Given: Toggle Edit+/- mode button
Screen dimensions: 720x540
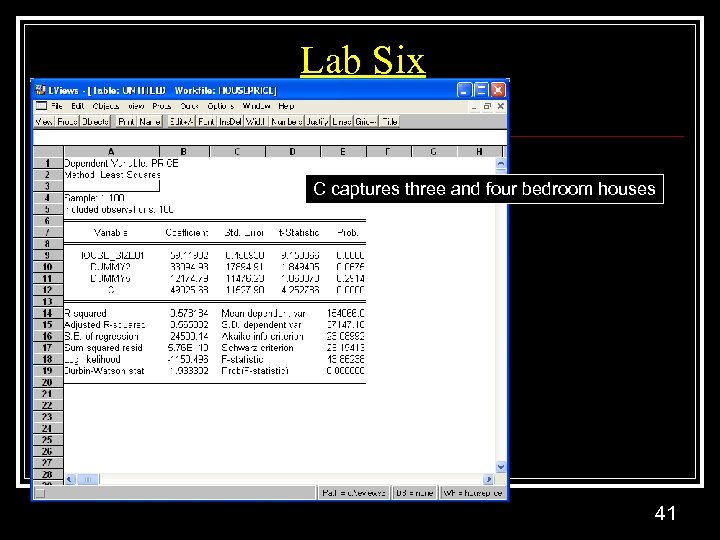Looking at the screenshot, I should pos(181,122).
